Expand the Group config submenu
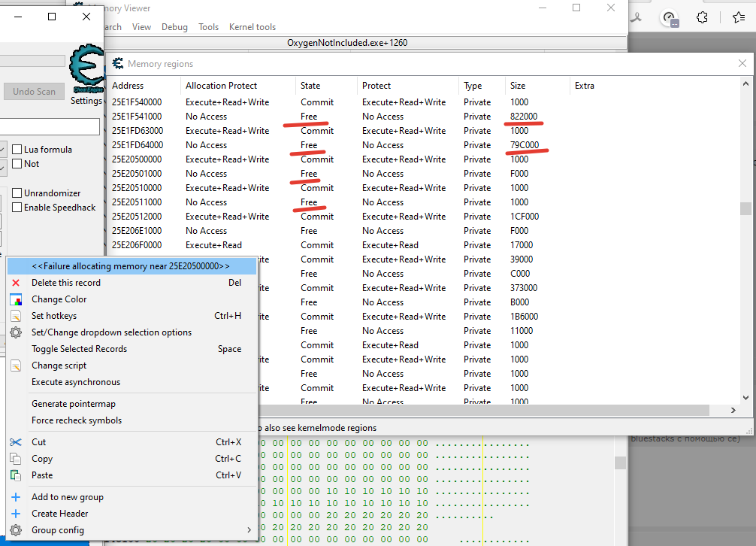Image resolution: width=756 pixels, height=546 pixels. (x=132, y=530)
